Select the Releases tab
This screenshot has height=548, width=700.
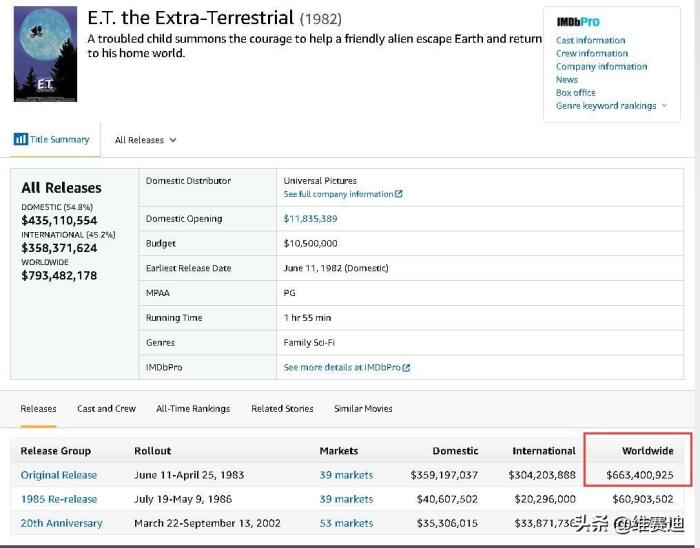pyautogui.click(x=39, y=409)
